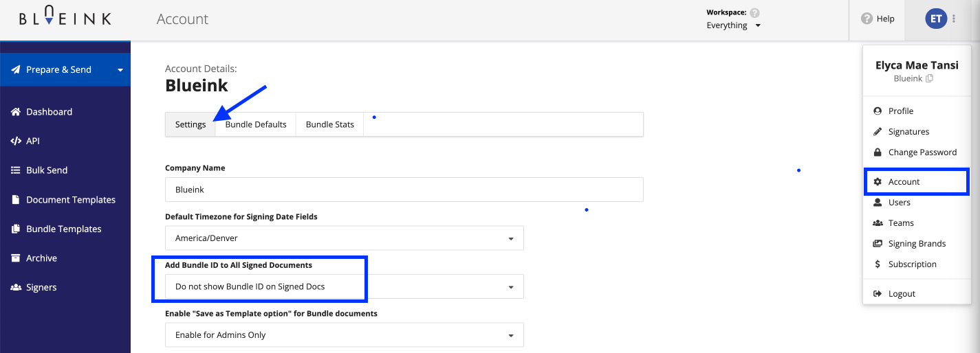Click the Subscription dollar icon
Screen dimensions: 980x353
878,264
